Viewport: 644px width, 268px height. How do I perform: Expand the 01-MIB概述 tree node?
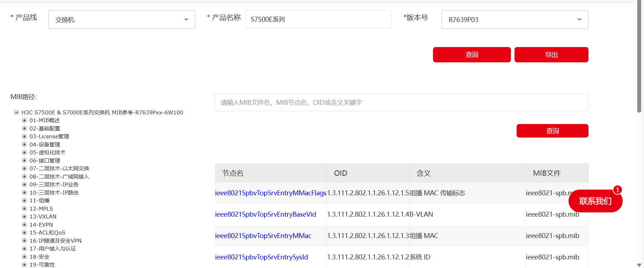(x=24, y=120)
